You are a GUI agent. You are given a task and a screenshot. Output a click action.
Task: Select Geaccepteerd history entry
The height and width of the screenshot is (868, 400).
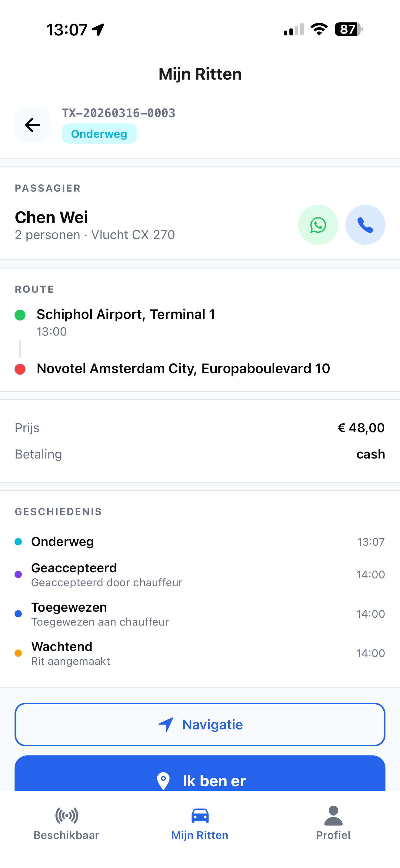200,574
